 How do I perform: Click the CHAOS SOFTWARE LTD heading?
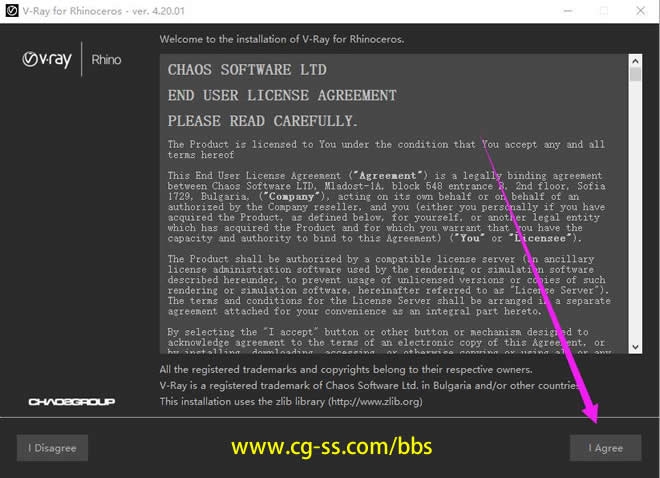click(247, 70)
